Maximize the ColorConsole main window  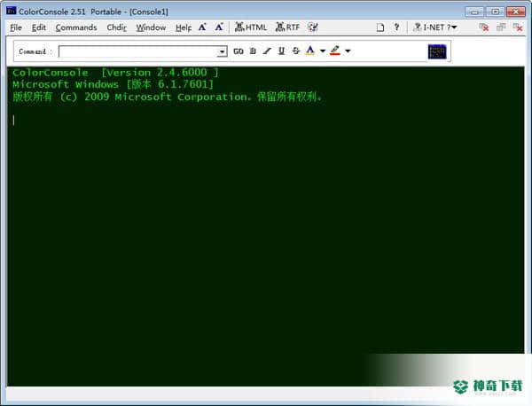coord(495,12)
